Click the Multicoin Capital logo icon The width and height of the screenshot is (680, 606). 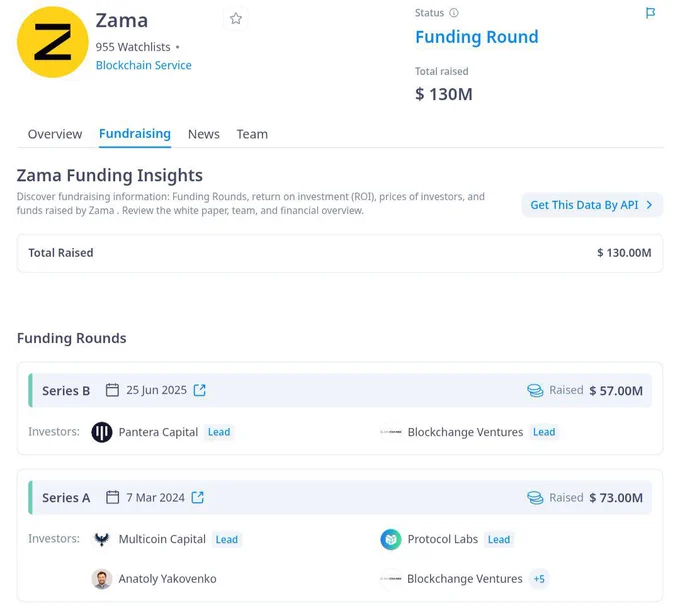[x=102, y=539]
